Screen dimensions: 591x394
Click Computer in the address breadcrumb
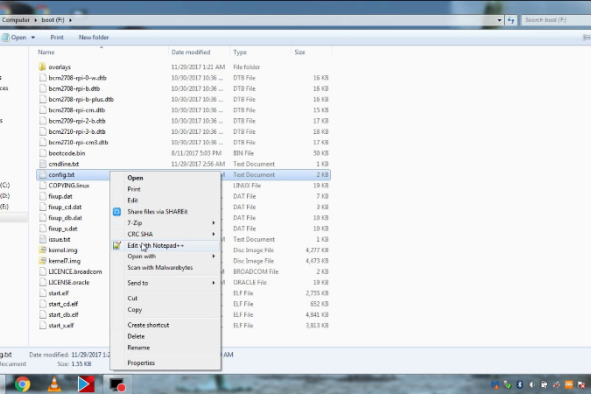[x=15, y=20]
